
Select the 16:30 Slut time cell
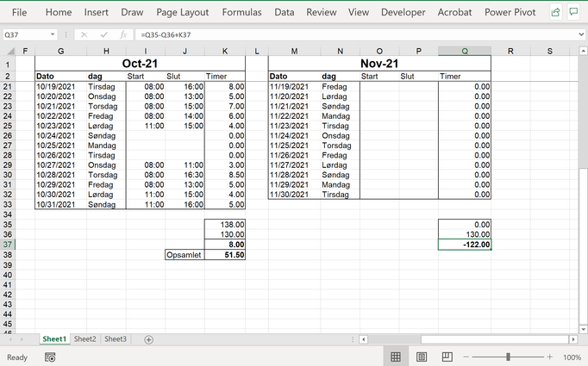tap(185, 175)
